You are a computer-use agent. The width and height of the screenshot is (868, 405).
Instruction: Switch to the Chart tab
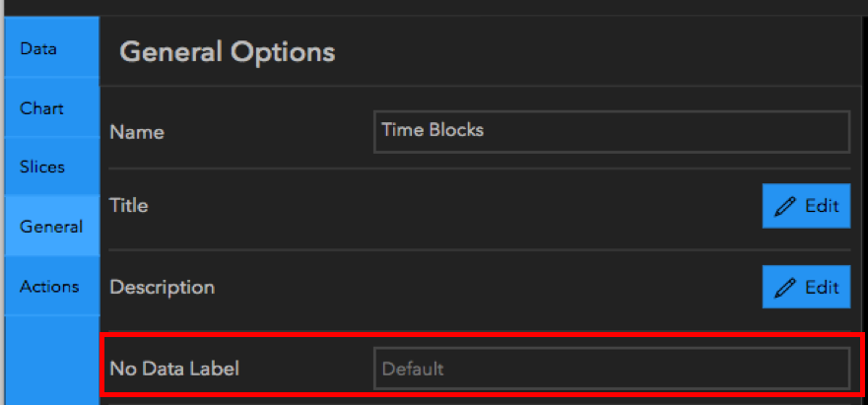(41, 107)
